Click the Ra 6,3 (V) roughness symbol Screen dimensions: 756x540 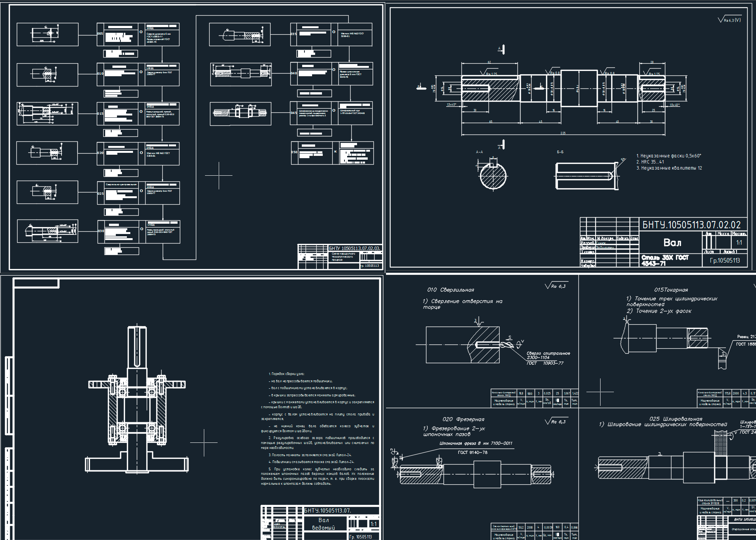coord(729,20)
